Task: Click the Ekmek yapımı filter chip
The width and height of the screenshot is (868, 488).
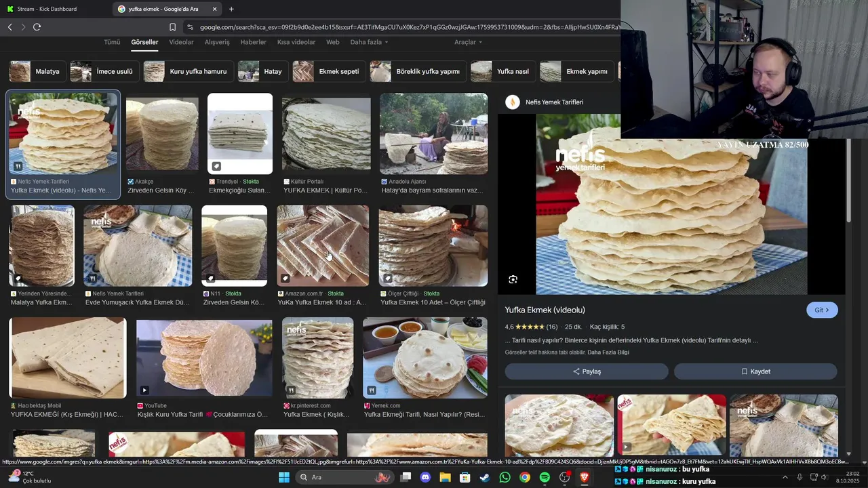Action: [577, 71]
